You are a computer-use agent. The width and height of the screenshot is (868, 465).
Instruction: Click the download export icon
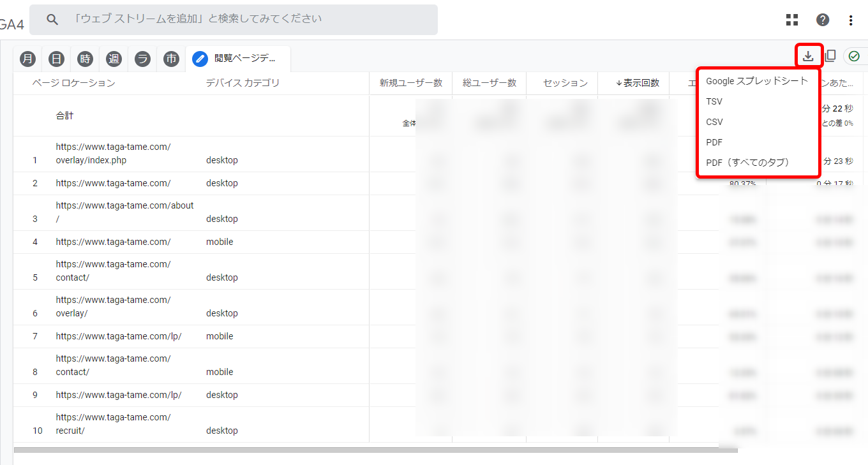point(808,56)
